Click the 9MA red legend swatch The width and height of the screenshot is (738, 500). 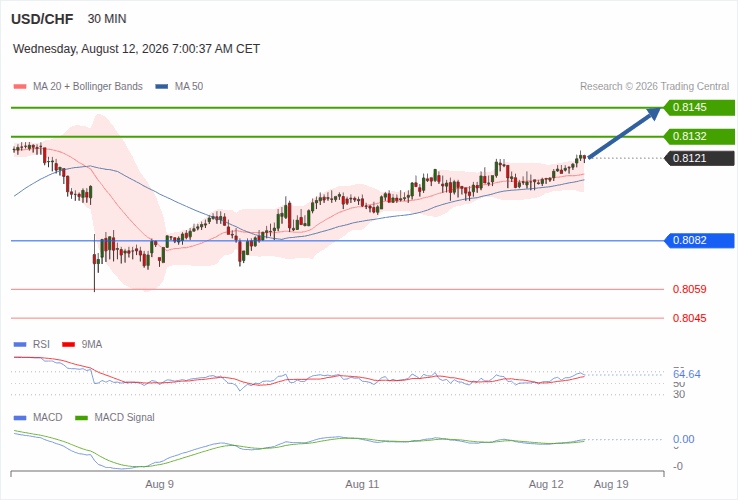pos(69,345)
